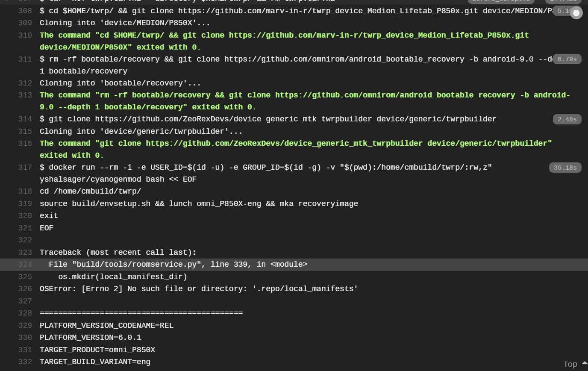This screenshot has height=371, width=588.
Task: Click line number 311 in the gutter
Action: (x=25, y=59)
